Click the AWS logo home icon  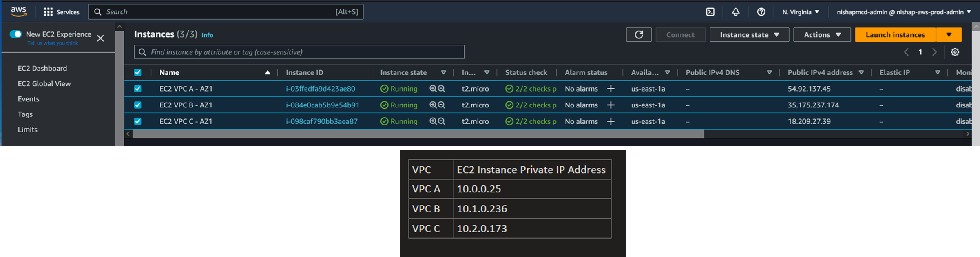pyautogui.click(x=18, y=12)
